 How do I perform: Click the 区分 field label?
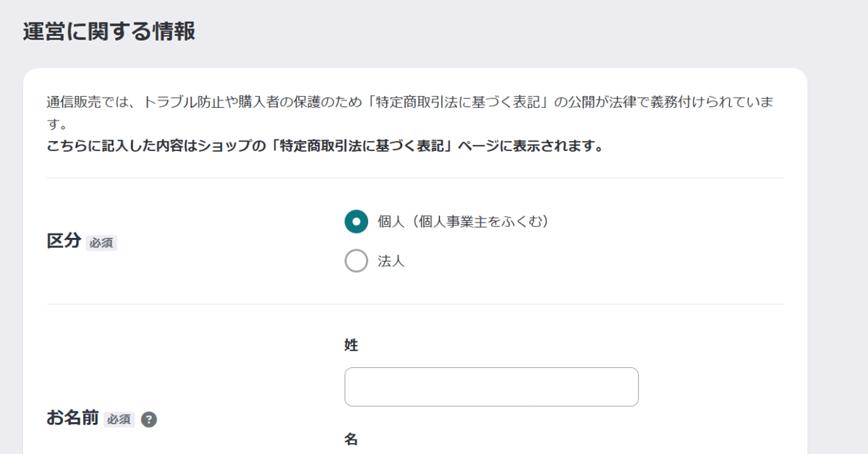point(63,241)
